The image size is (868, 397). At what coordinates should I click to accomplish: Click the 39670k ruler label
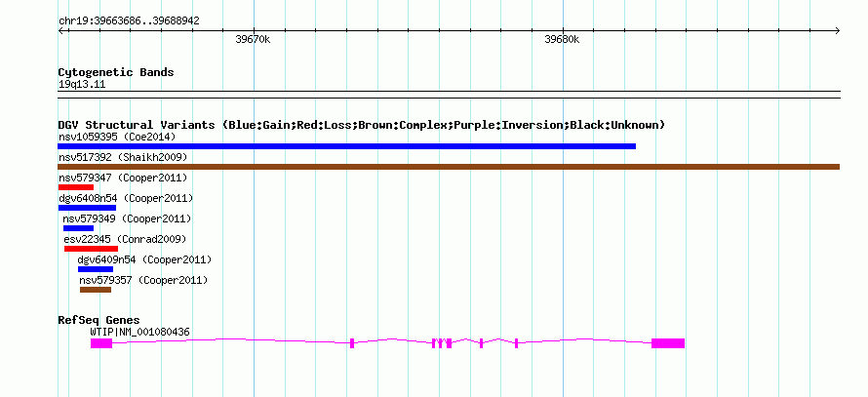253,39
